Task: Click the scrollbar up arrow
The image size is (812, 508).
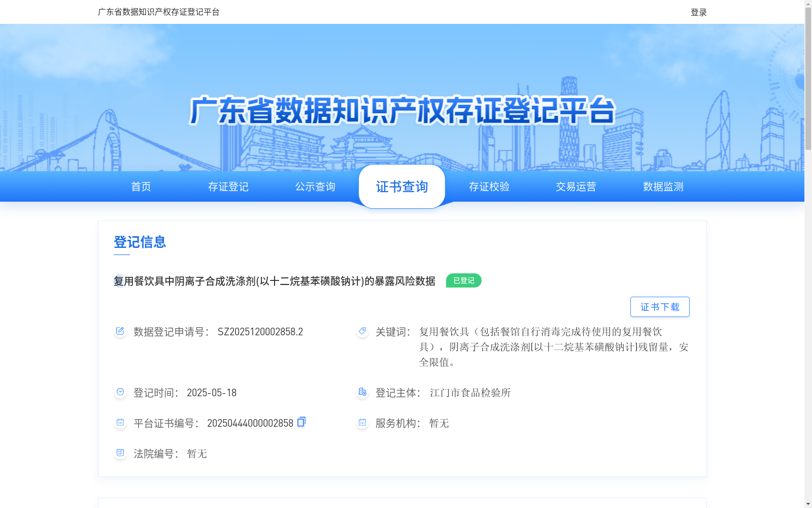Action: [x=808, y=4]
